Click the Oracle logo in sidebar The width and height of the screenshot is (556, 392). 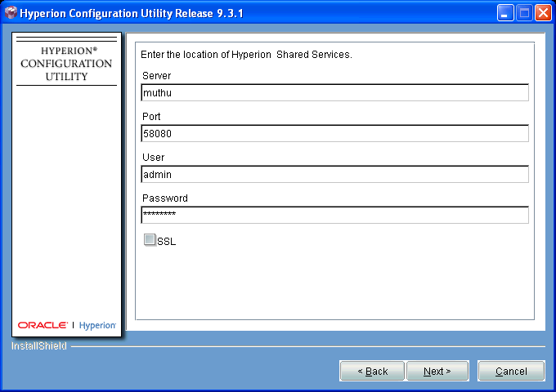click(x=43, y=325)
